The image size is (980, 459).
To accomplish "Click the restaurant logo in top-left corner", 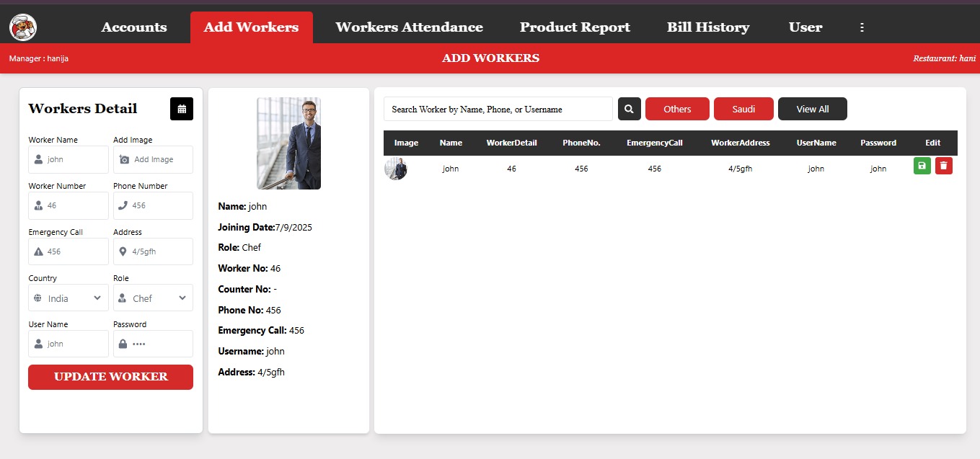I will point(22,27).
